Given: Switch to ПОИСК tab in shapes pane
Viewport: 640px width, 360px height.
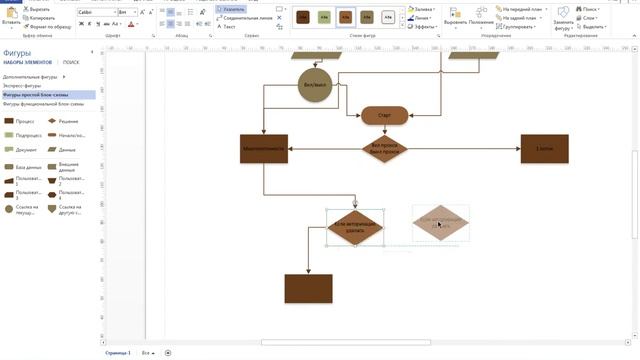Looking at the screenshot, I should 71,62.
